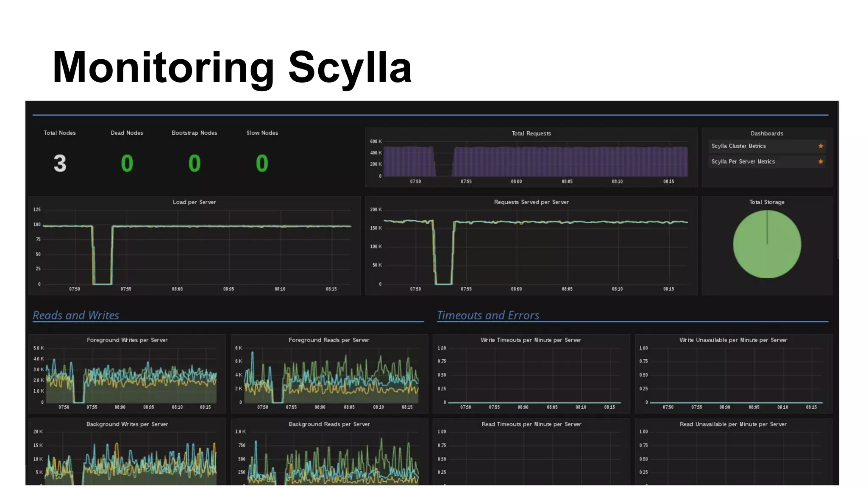Viewport: 868px width, 488px height.
Task: Click the Dead Nodes value 0
Action: tap(127, 164)
